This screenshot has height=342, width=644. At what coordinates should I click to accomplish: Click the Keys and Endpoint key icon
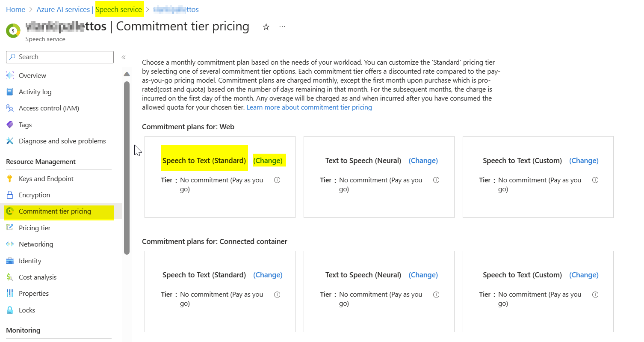10,178
